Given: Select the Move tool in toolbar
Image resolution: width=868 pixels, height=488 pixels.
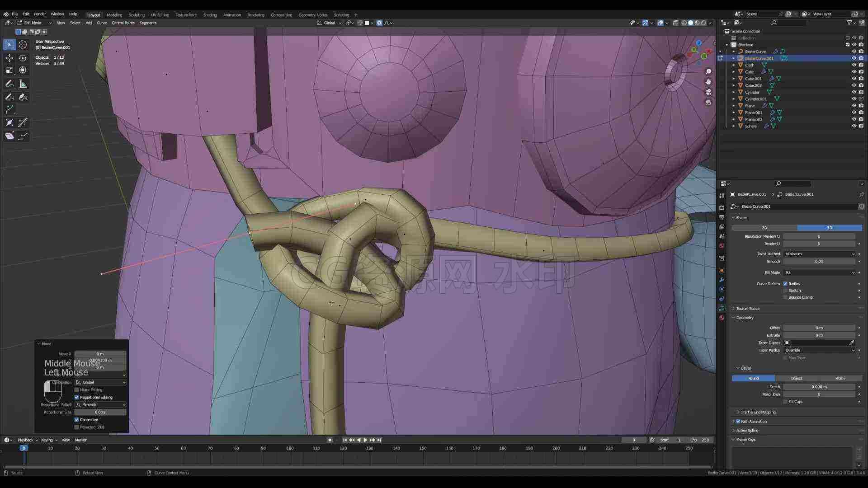Looking at the screenshot, I should (x=9, y=58).
